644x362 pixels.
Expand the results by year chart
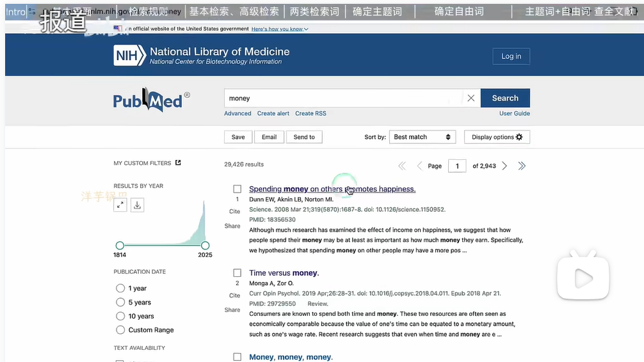(120, 205)
